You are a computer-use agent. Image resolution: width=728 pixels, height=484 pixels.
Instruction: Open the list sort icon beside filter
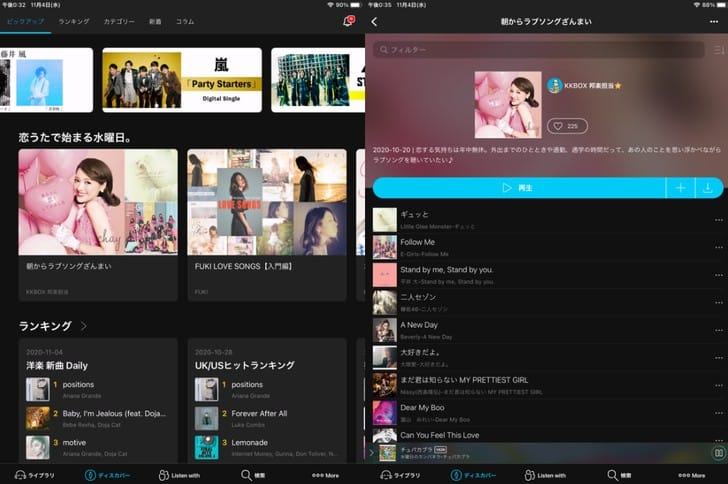click(x=718, y=49)
